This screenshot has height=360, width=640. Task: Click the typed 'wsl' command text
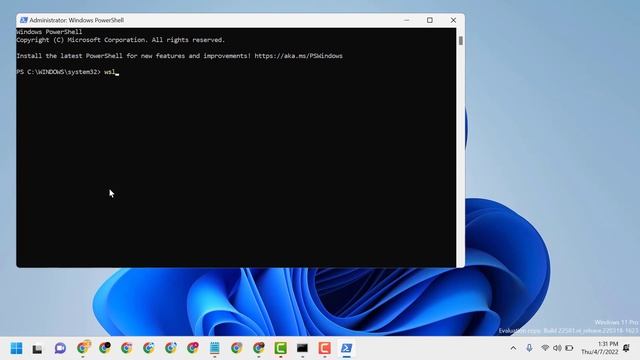pos(109,72)
